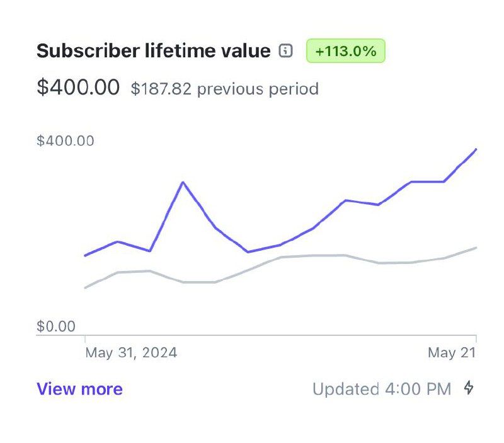Click the horizontal x-axis baseline midpoint

pyautogui.click(x=256, y=335)
